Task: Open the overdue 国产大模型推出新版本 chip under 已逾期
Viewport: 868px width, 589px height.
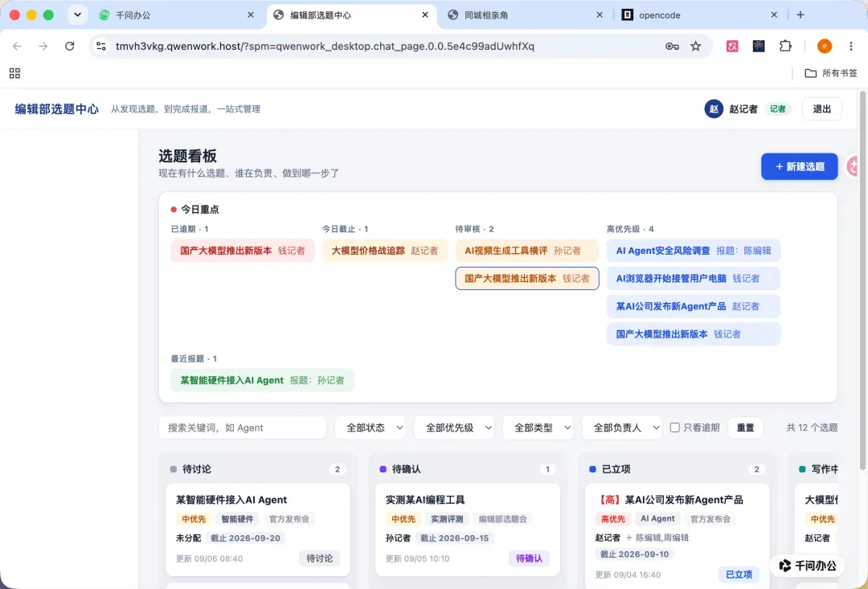Action: pos(243,250)
